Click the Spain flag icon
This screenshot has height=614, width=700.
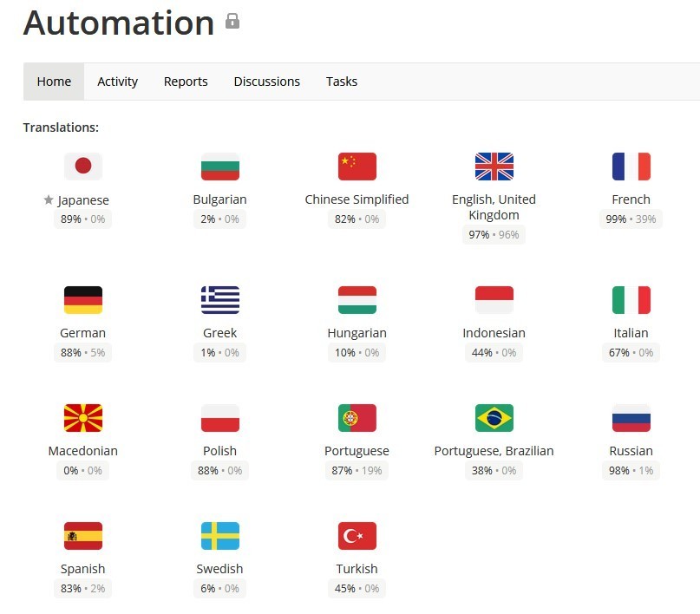83,535
